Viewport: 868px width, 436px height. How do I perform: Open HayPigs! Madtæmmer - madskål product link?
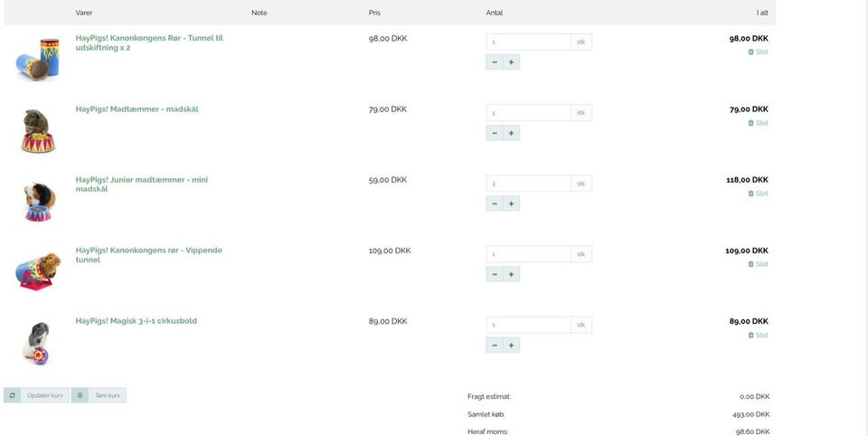coord(137,109)
